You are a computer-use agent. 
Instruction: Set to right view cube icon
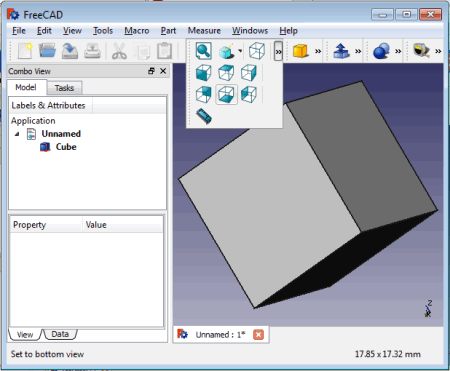pyautogui.click(x=249, y=72)
